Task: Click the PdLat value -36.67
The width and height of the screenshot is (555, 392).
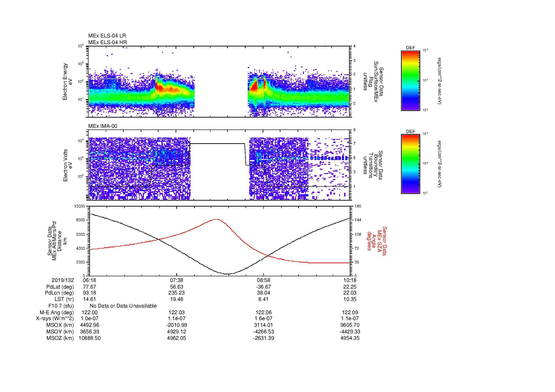Action: pos(263,287)
